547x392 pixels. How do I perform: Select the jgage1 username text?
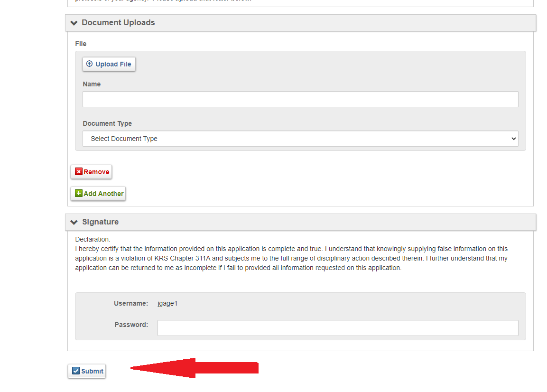pyautogui.click(x=167, y=303)
